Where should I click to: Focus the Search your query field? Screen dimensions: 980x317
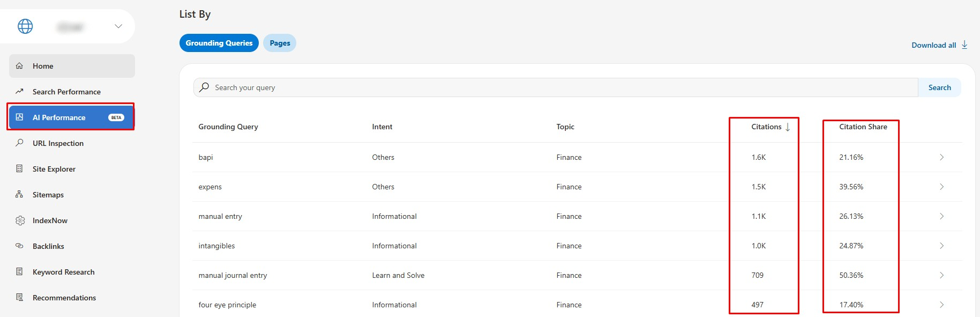(x=556, y=87)
